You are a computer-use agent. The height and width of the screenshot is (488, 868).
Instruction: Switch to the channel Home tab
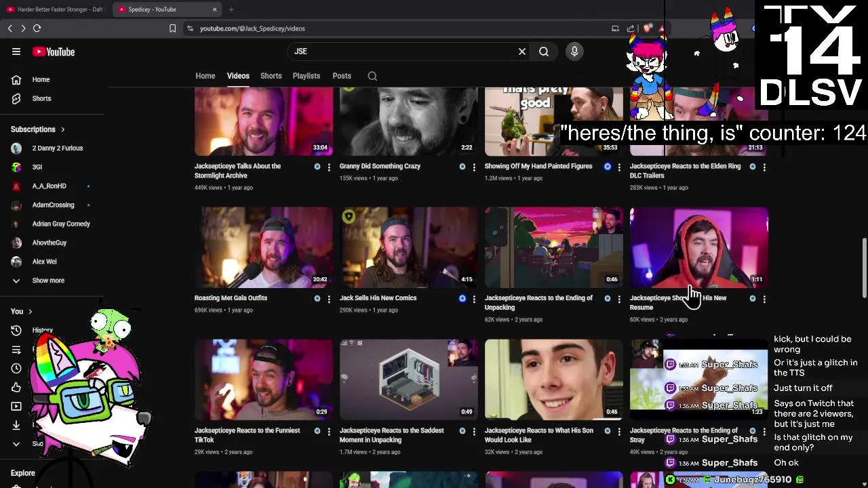(x=205, y=76)
